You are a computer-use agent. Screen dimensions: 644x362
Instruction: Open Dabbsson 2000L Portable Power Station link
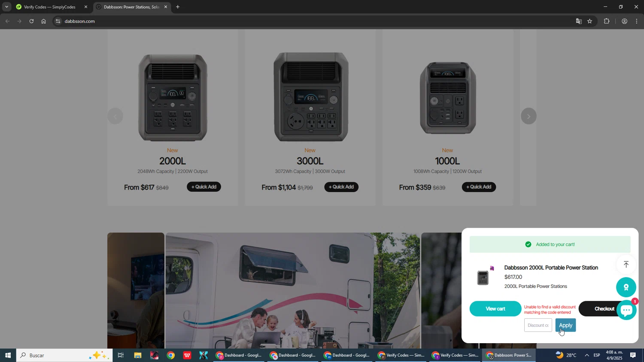551,268
